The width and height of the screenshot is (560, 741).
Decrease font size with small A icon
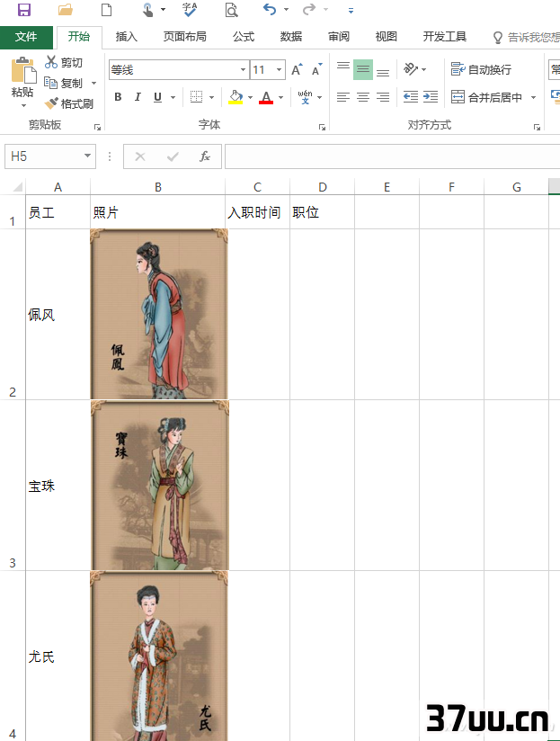(316, 69)
